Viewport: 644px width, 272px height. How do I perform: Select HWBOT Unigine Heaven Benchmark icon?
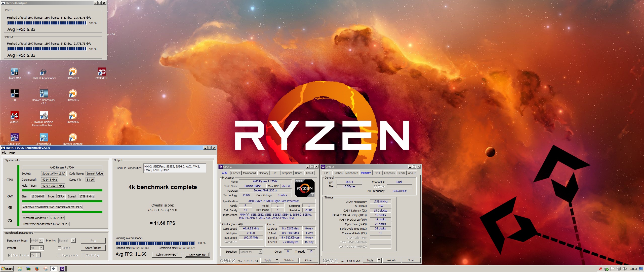pyautogui.click(x=44, y=119)
